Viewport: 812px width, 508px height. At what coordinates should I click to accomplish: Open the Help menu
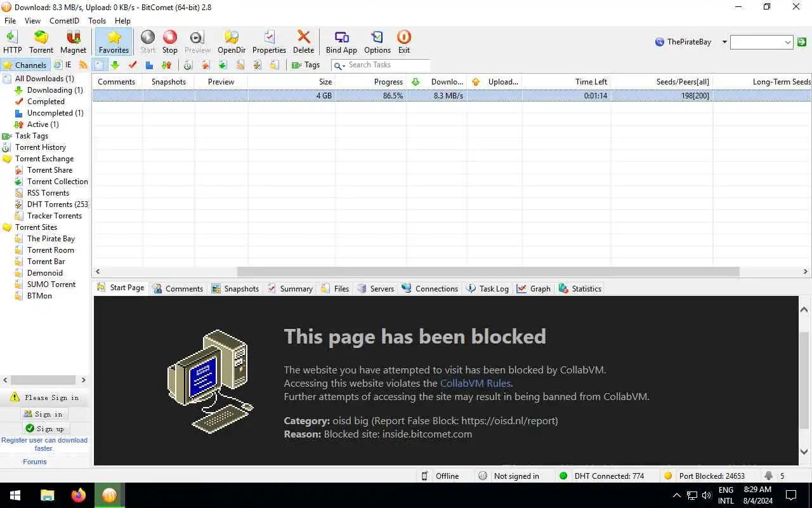122,21
